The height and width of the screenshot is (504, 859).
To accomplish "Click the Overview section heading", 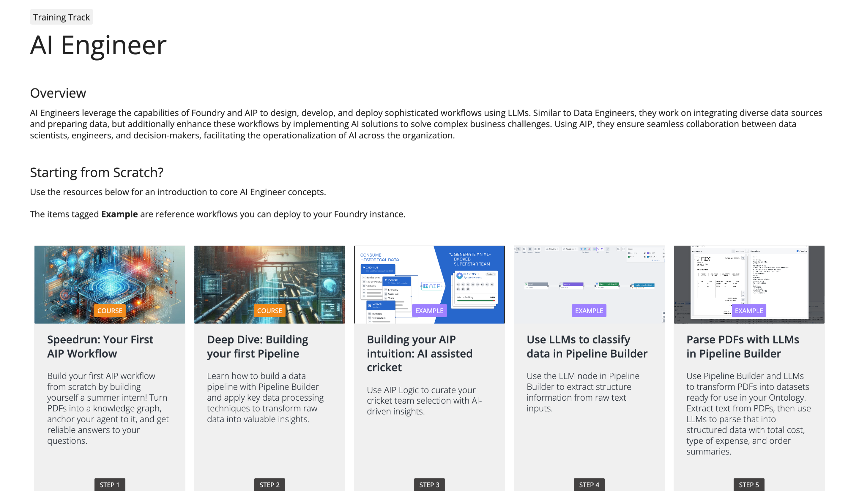I will pos(58,92).
